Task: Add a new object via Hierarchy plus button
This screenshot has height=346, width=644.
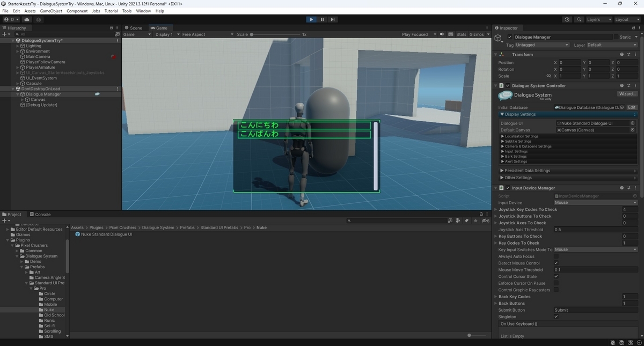Action: point(4,34)
